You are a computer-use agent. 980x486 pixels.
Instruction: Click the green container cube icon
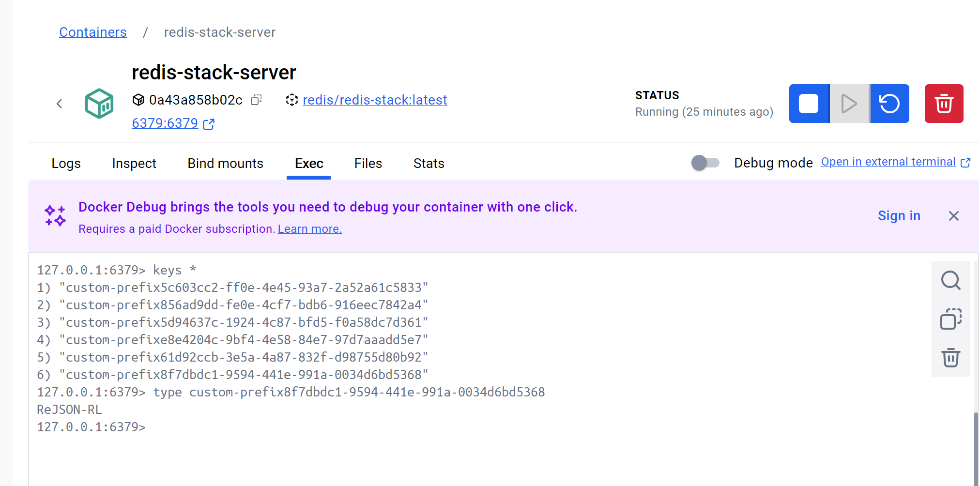point(99,104)
